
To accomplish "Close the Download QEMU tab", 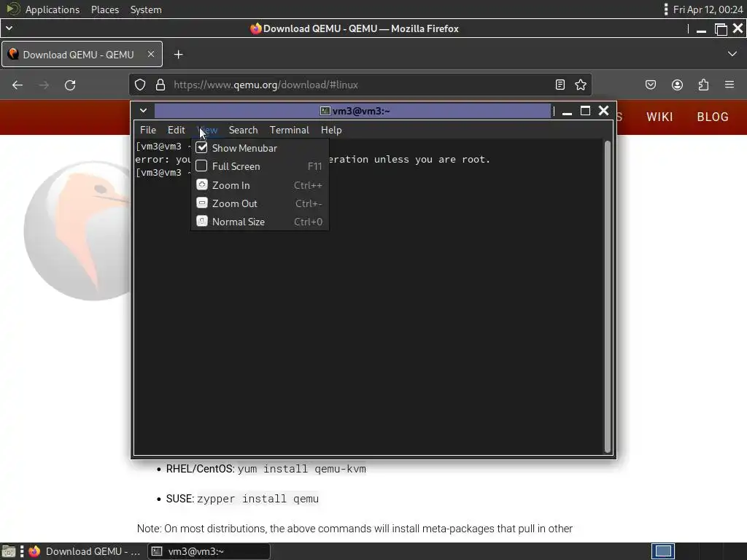I will coord(150,54).
